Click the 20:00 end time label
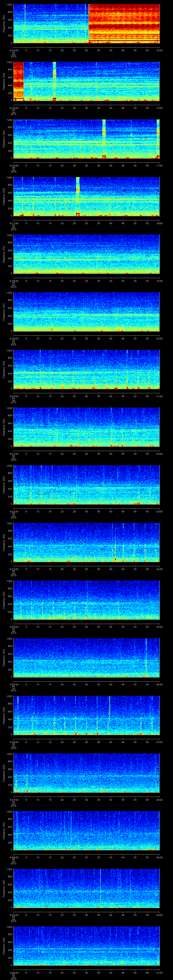The height and width of the screenshot is (980, 173). click(160, 339)
